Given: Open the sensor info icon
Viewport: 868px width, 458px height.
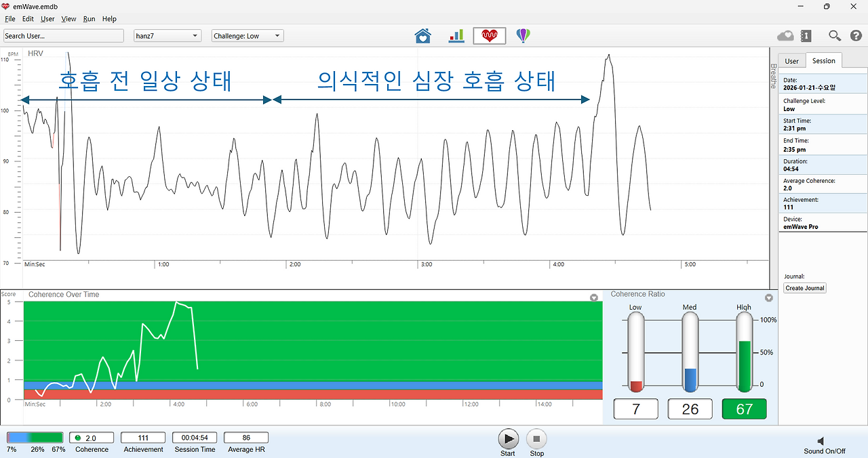Looking at the screenshot, I should 806,36.
